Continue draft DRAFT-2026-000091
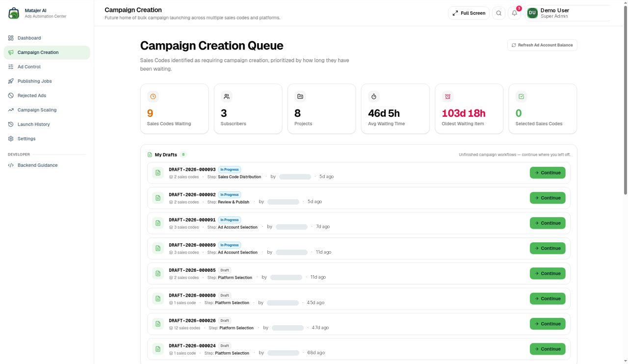This screenshot has height=364, width=628. pyautogui.click(x=548, y=223)
